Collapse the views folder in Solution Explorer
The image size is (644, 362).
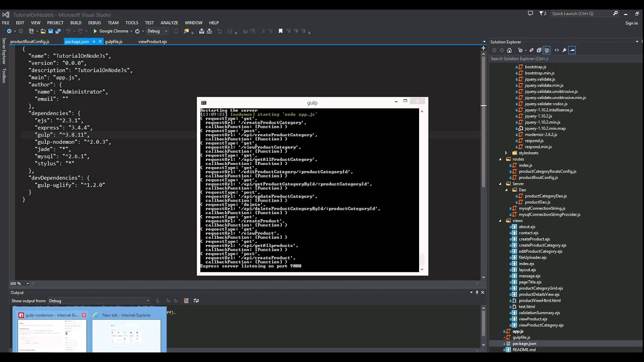pos(501,220)
